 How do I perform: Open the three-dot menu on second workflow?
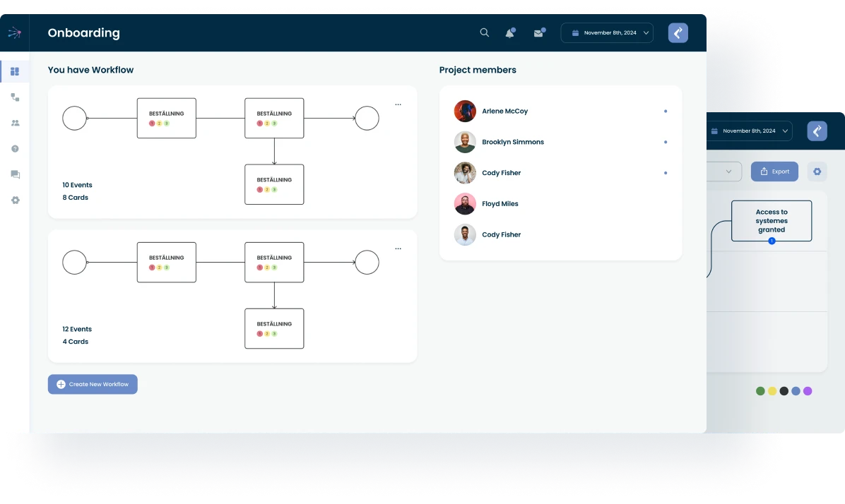point(398,248)
